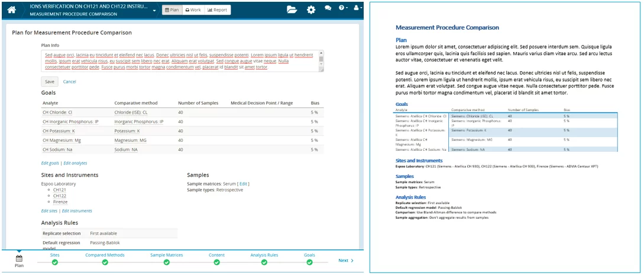This screenshot has width=644, height=276.
Task: Switch to the Work tab
Action: [x=193, y=10]
